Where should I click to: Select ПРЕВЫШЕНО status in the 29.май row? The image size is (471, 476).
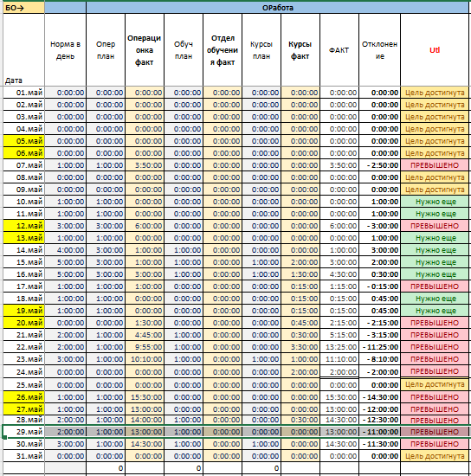435,432
